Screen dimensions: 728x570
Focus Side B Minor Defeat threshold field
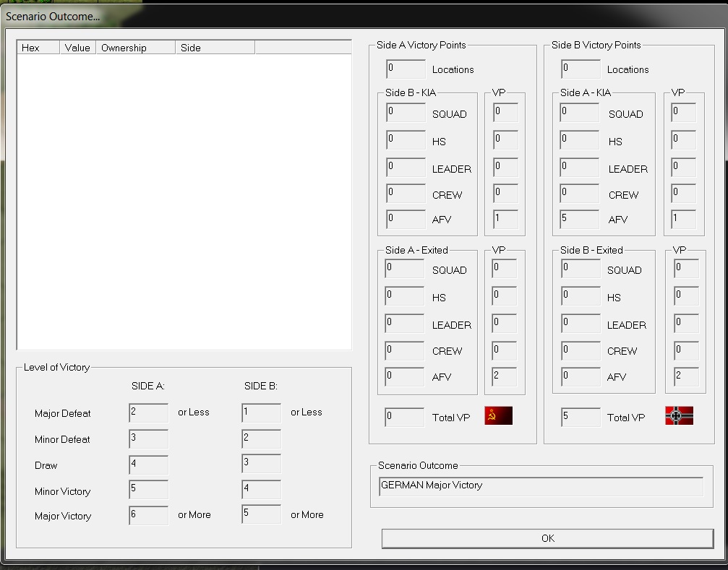[262, 439]
